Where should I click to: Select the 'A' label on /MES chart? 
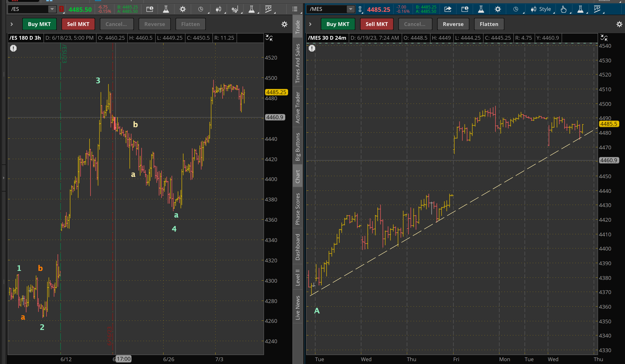click(x=317, y=311)
